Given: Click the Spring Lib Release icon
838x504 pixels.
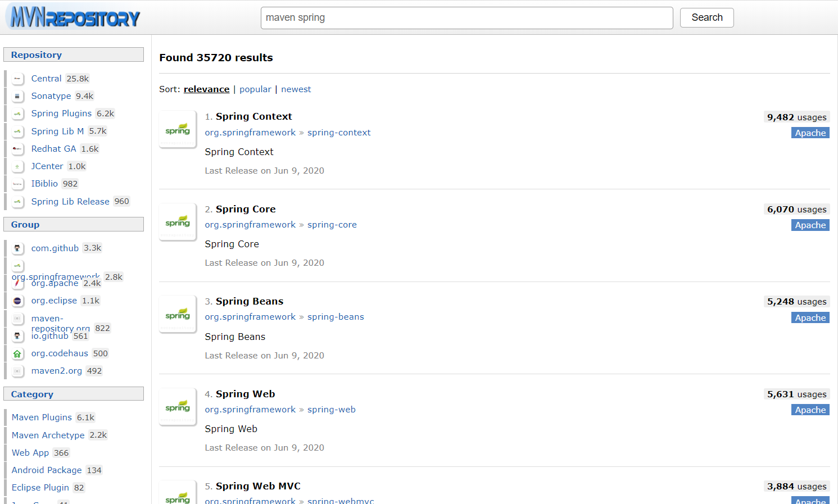Looking at the screenshot, I should click(17, 202).
